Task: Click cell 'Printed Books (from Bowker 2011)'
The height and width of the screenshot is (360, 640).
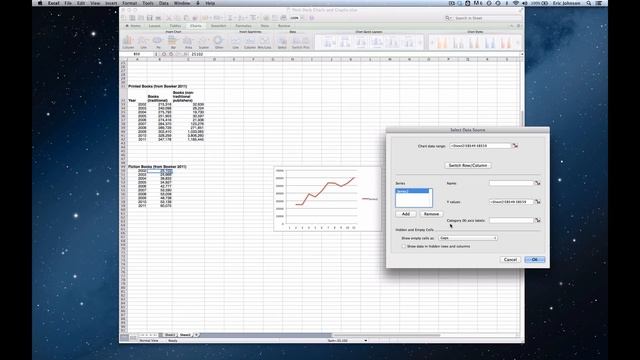Action: (158, 86)
